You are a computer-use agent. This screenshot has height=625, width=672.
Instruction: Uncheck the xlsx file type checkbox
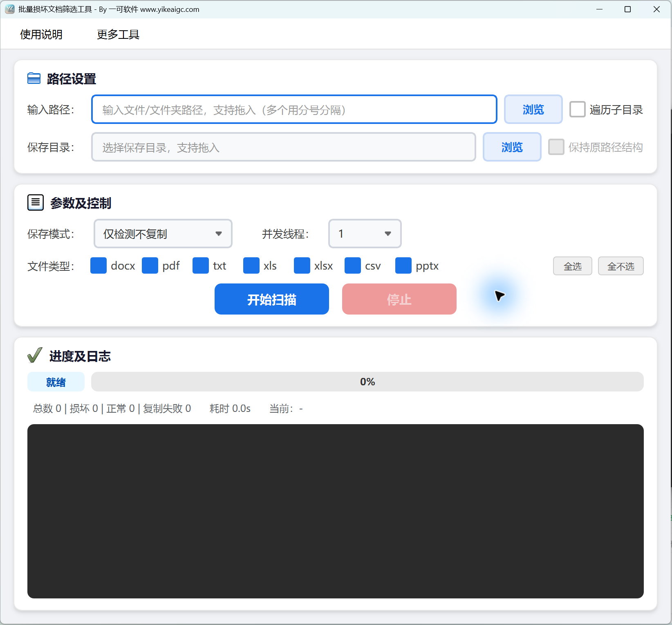coord(302,265)
